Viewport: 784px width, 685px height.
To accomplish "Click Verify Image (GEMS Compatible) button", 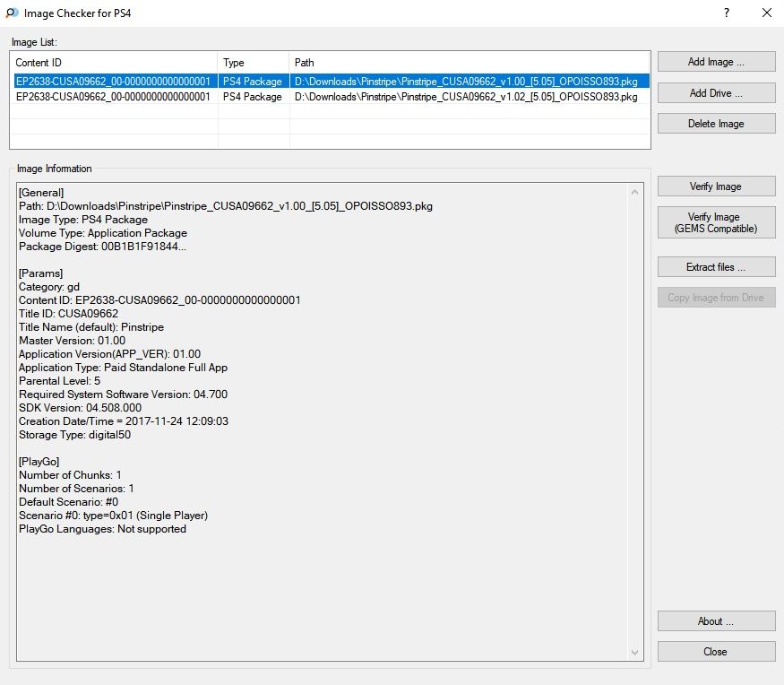I will point(716,222).
